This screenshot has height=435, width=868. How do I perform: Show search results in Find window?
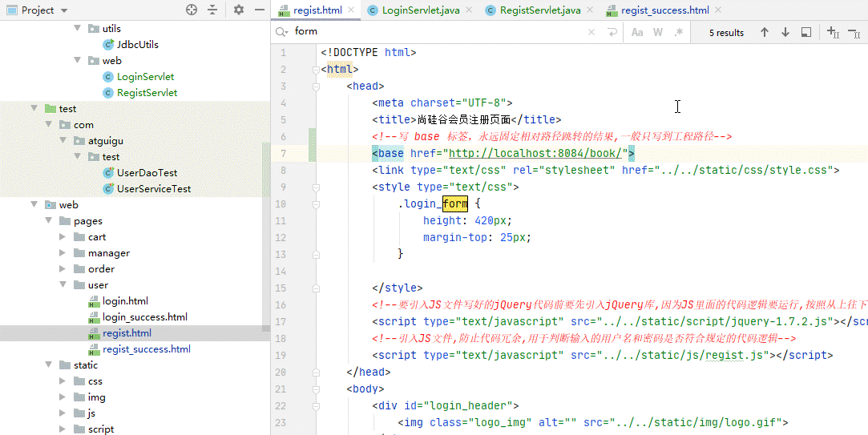806,32
